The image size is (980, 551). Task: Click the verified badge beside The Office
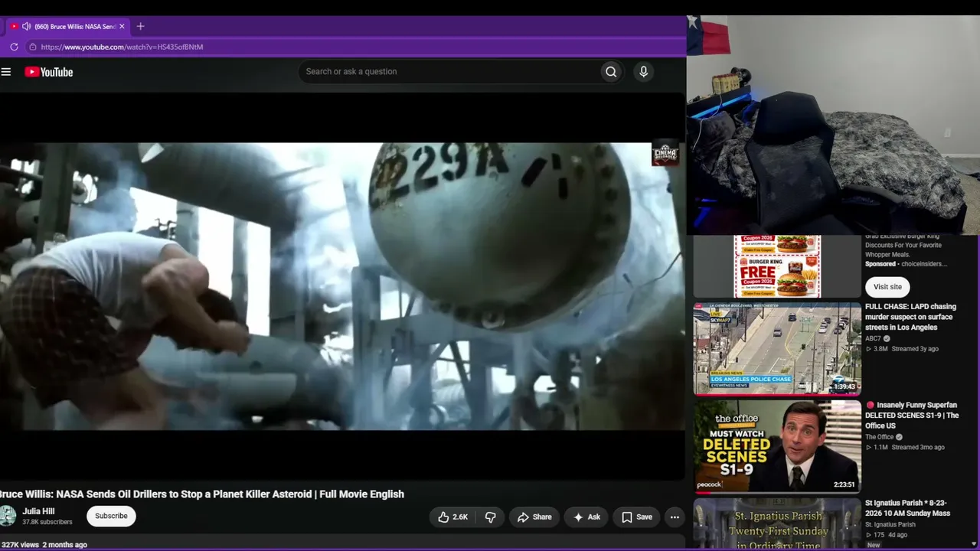899,437
